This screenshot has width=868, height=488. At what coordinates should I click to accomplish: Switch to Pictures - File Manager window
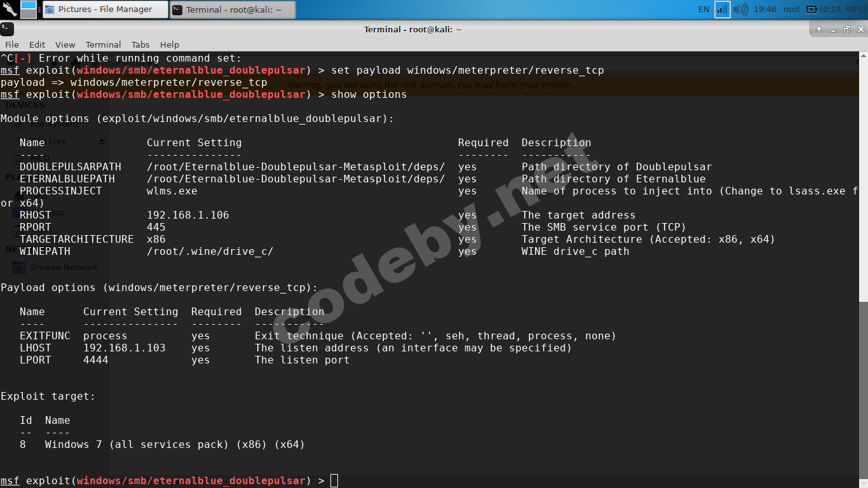tap(105, 10)
